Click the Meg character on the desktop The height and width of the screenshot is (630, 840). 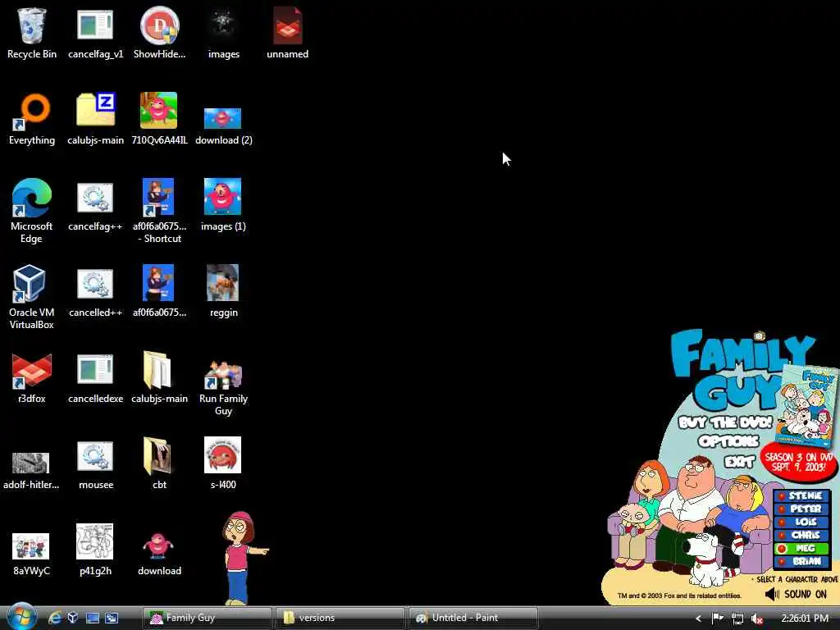pyautogui.click(x=239, y=558)
